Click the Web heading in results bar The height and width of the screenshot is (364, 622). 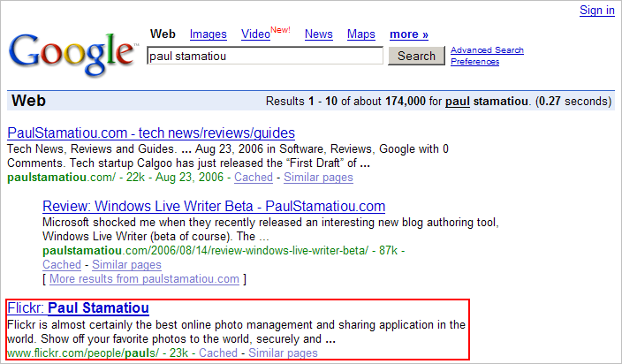28,101
